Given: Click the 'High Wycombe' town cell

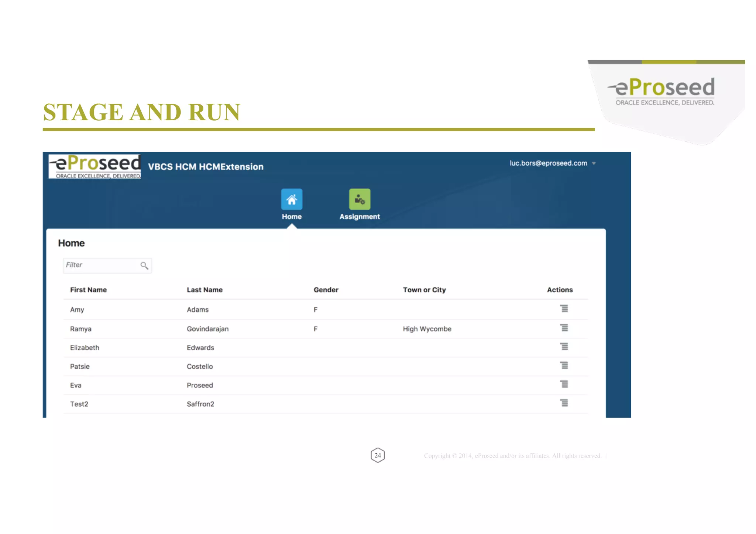Looking at the screenshot, I should click(x=427, y=329).
